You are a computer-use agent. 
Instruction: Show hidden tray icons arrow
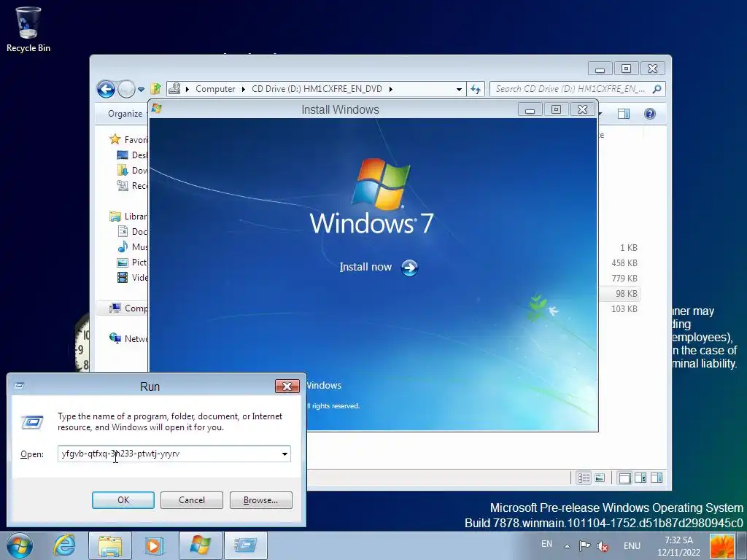point(567,546)
